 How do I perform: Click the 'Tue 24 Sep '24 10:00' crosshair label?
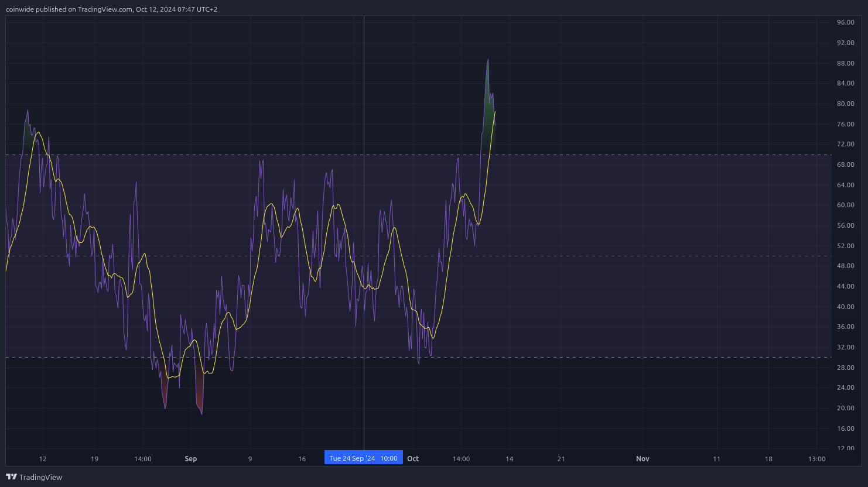click(364, 458)
